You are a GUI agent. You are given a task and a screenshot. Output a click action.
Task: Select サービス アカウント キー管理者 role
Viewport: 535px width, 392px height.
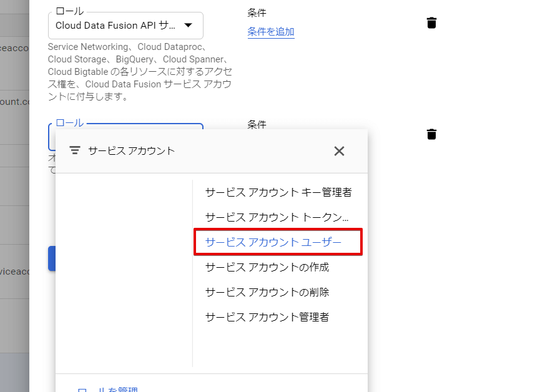click(x=278, y=192)
